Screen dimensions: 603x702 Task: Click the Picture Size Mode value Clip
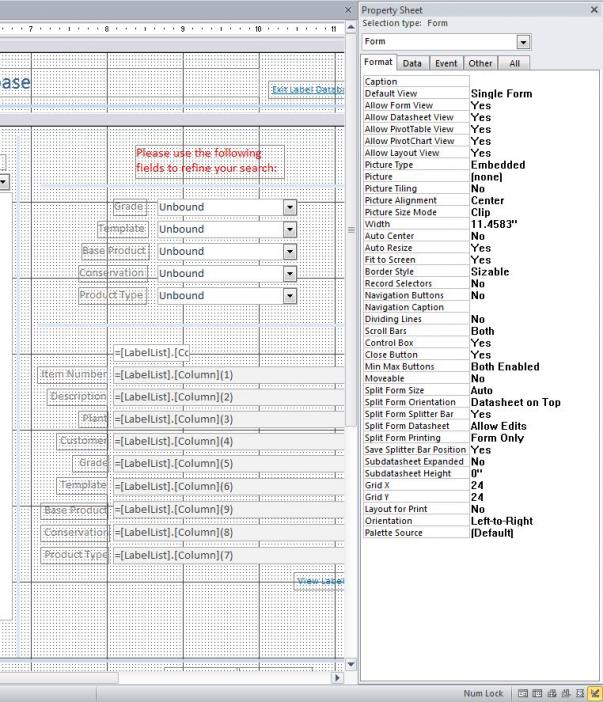[481, 212]
